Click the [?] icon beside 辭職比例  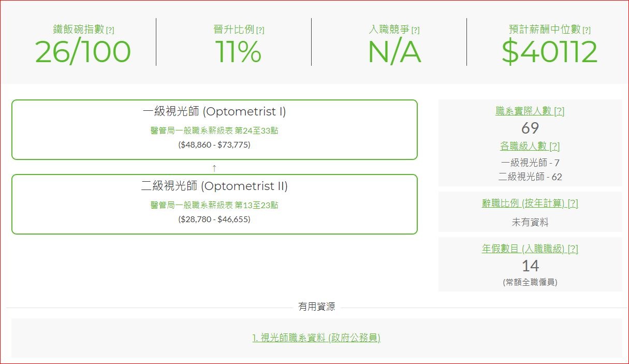573,203
